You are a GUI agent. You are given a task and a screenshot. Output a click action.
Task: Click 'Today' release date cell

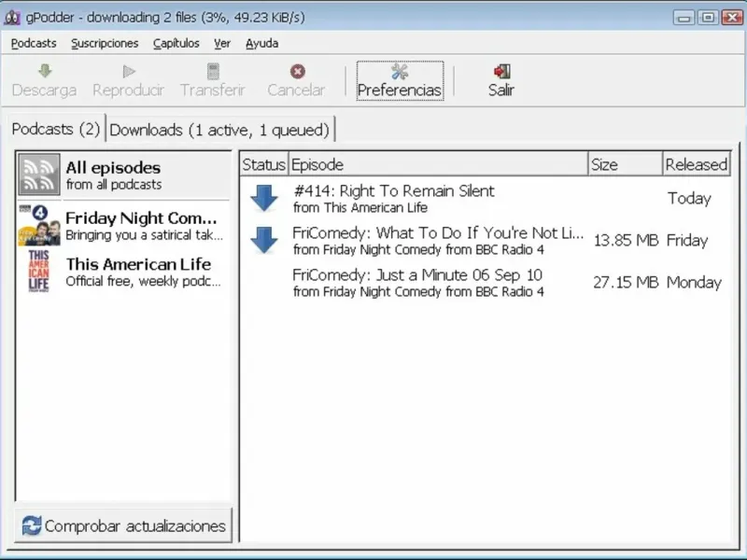click(689, 198)
